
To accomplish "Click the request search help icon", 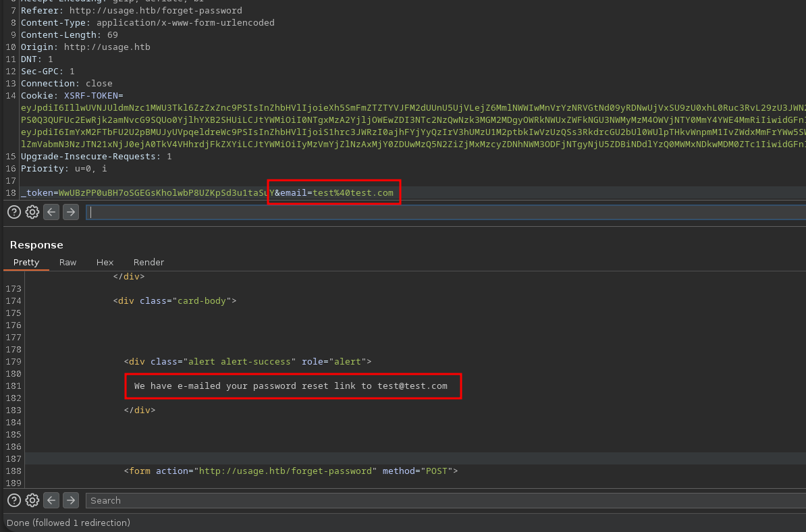I will tap(14, 212).
